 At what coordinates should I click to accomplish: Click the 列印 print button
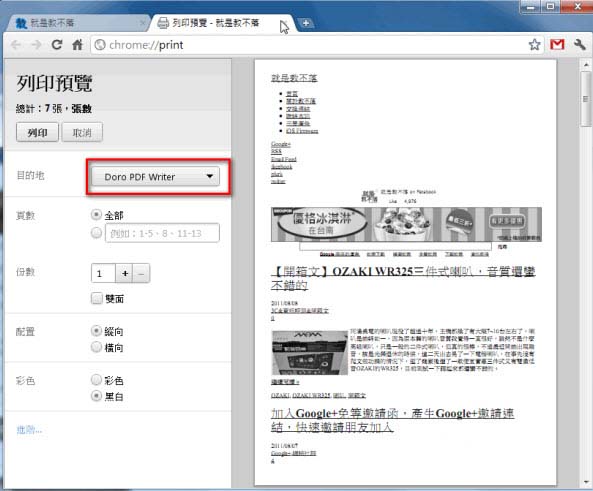[x=37, y=132]
